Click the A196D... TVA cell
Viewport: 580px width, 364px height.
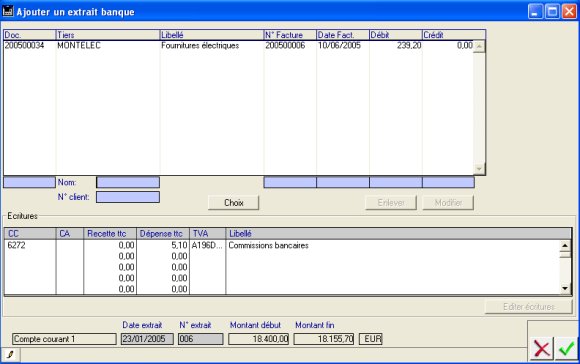pos(207,245)
